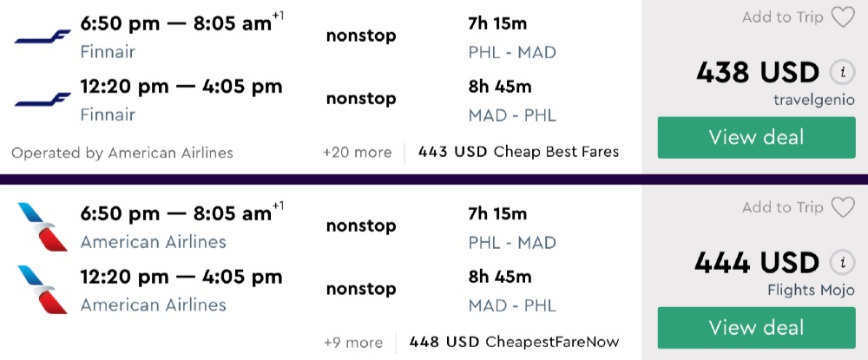This screenshot has width=868, height=360.
Task: Expand the +20 more deals list
Action: coord(357,153)
